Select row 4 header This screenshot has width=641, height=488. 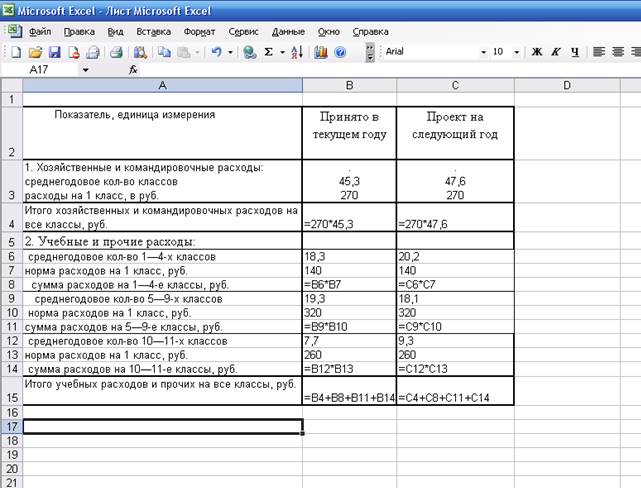pyautogui.click(x=12, y=217)
